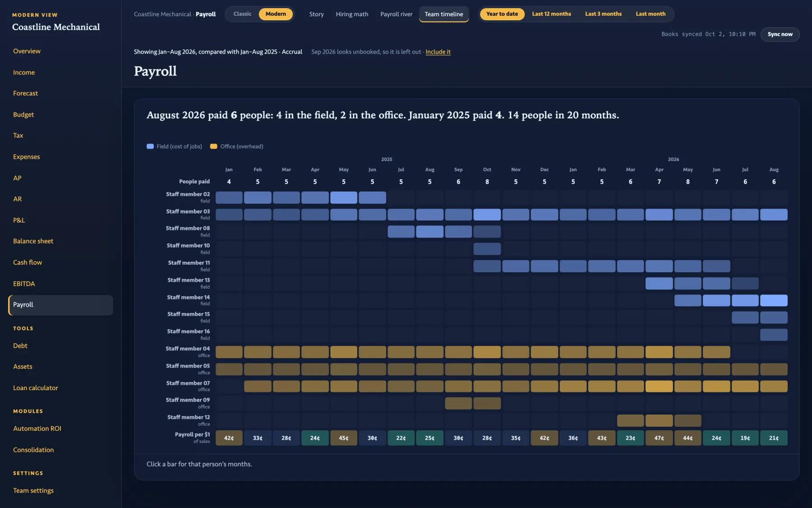Select the Team timeline tab
Image resolution: width=812 pixels, height=508 pixels.
click(444, 14)
